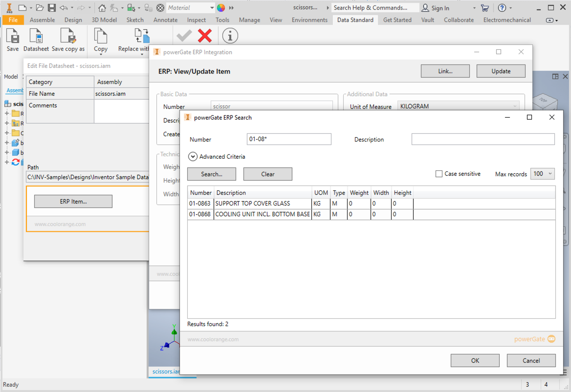
Task: Open the Vault ribbon tab
Action: point(427,20)
